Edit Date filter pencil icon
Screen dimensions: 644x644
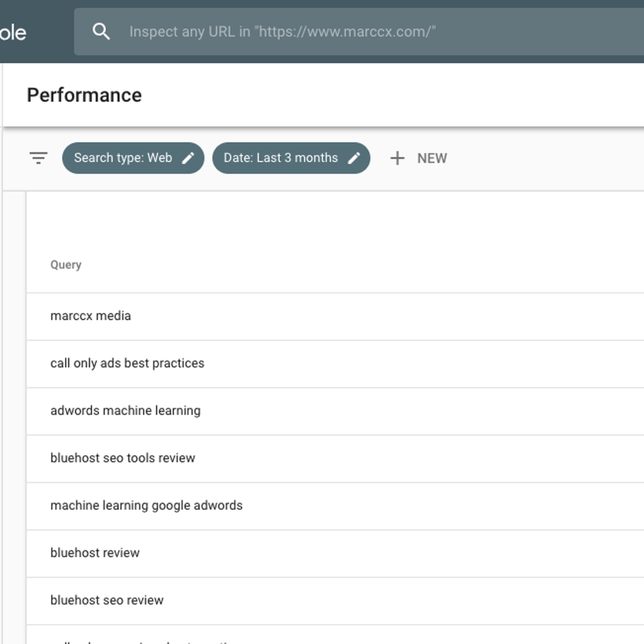(354, 158)
